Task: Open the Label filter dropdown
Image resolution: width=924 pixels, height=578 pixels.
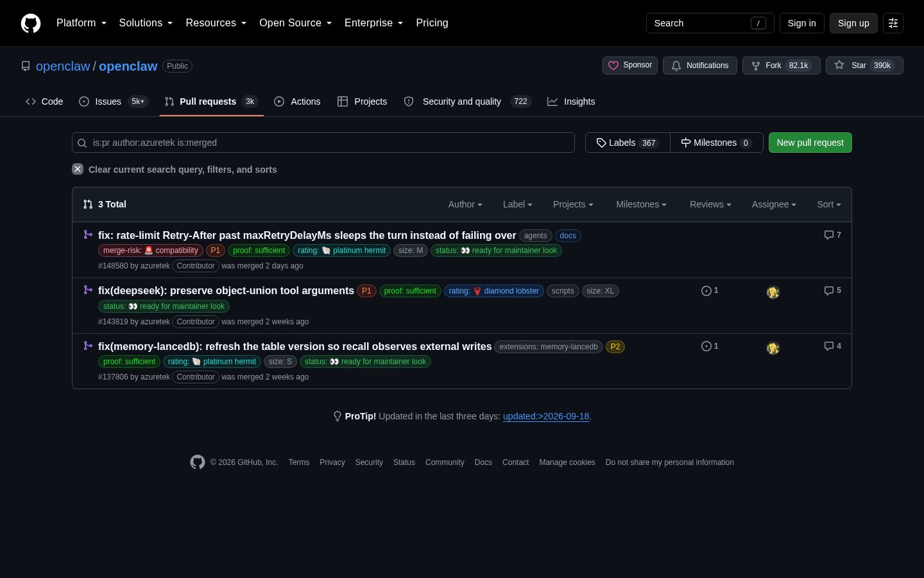Action: [x=518, y=204]
